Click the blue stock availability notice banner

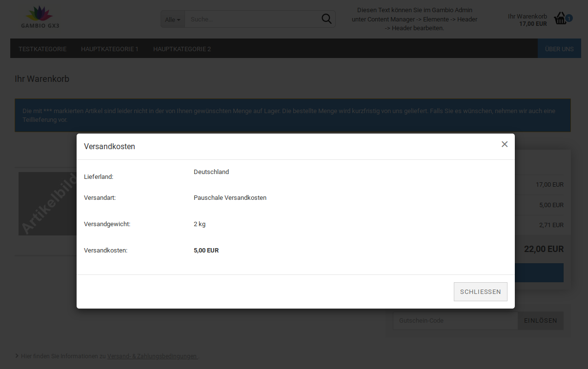[x=293, y=116]
